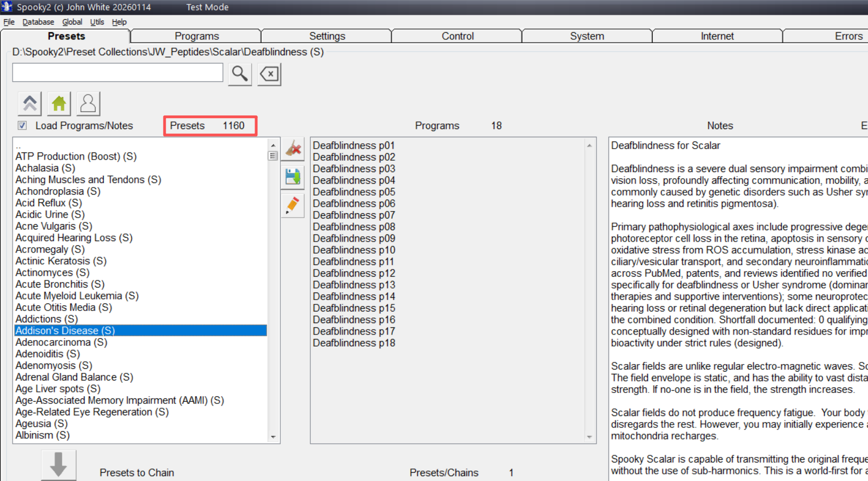The image size is (868, 481).
Task: Click the preset list scroll up arrow
Action: (273, 145)
